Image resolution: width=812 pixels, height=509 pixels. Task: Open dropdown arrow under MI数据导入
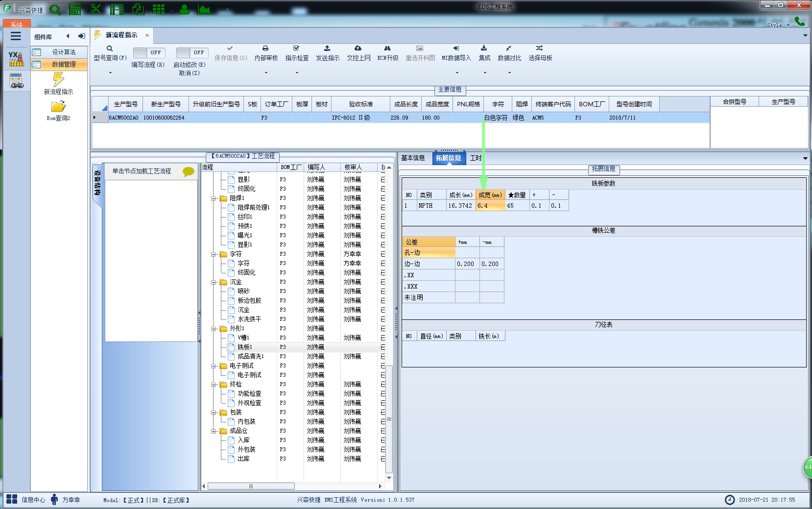(457, 73)
